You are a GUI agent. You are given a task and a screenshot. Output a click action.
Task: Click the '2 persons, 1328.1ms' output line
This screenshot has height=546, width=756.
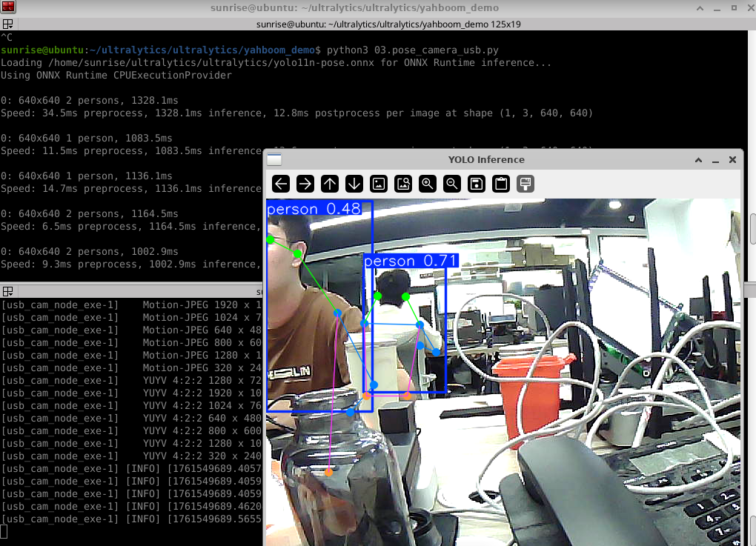[x=89, y=100]
